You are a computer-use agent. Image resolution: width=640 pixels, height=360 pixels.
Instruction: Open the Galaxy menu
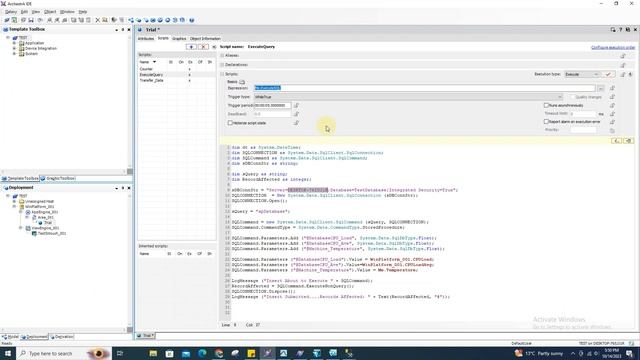coord(11,12)
